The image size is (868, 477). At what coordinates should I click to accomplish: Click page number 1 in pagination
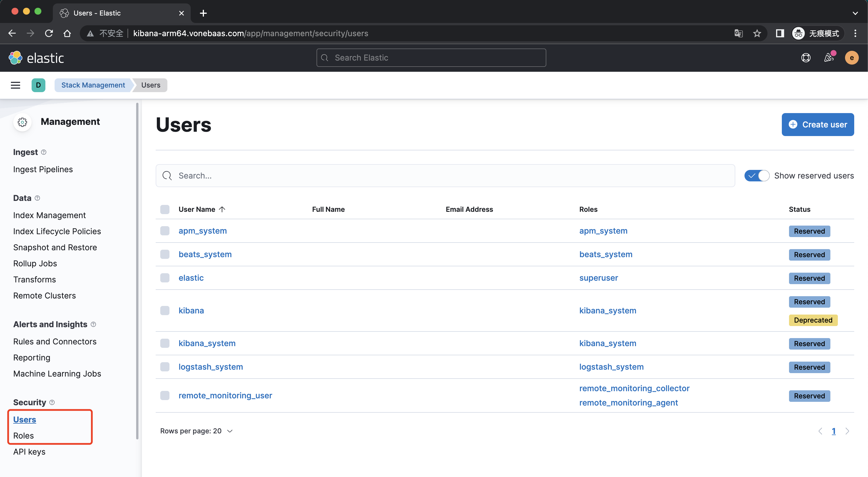tap(834, 431)
